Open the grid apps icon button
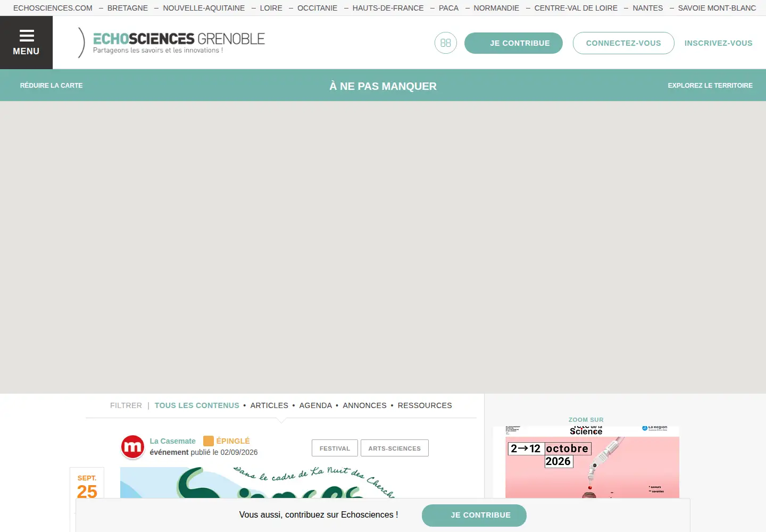The width and height of the screenshot is (766, 532). pos(446,43)
